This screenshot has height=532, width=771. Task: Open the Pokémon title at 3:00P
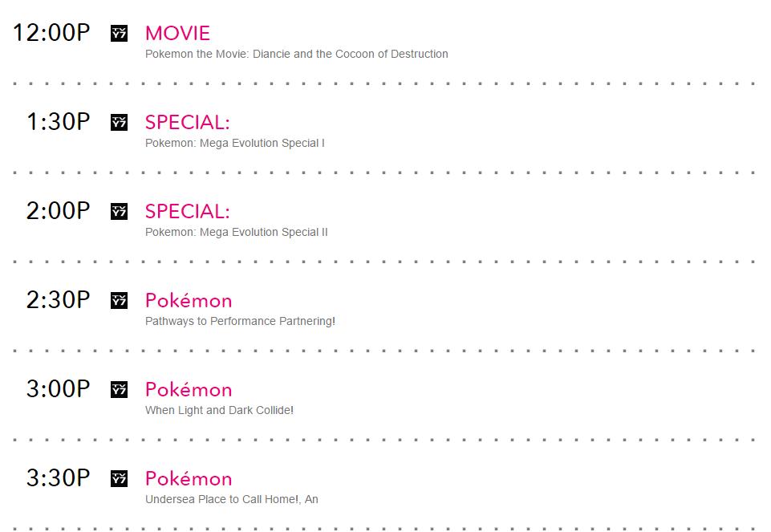(189, 390)
